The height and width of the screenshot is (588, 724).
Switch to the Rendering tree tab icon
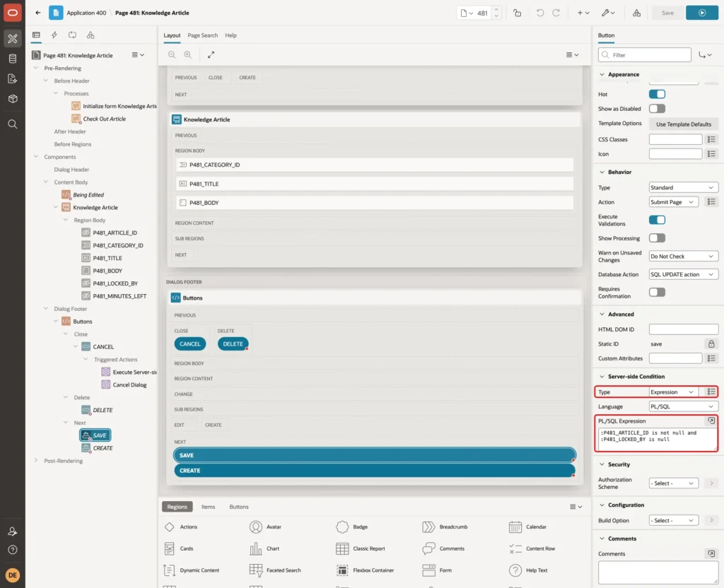[36, 35]
